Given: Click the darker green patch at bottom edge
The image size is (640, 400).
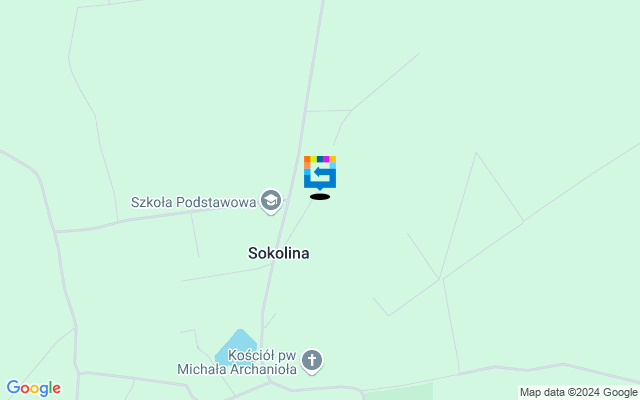Looking at the screenshot, I should 398,392.
